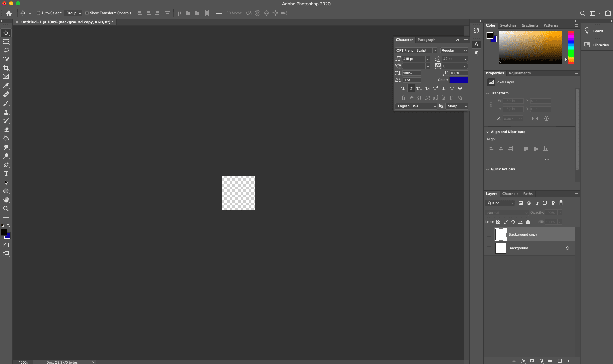Select the Hand tool
The image size is (613, 364).
coord(6,200)
